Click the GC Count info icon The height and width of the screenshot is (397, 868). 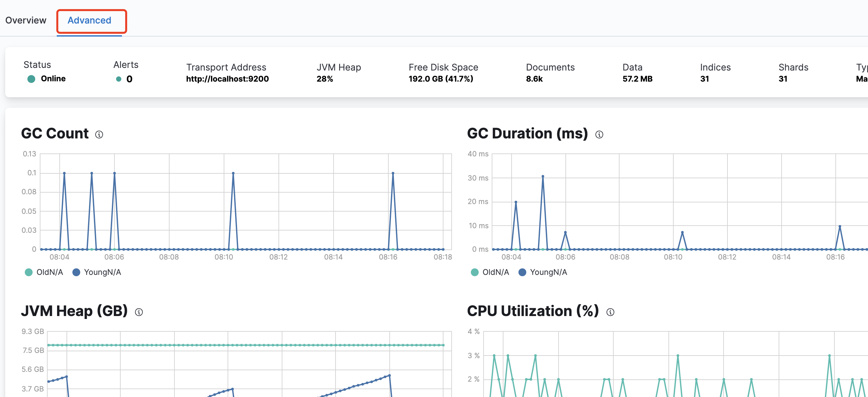pyautogui.click(x=99, y=135)
